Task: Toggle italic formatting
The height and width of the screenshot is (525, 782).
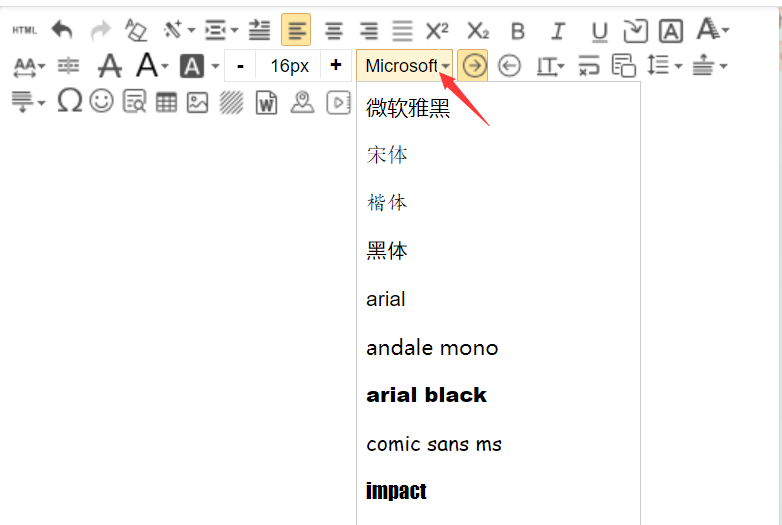Action: pyautogui.click(x=558, y=31)
